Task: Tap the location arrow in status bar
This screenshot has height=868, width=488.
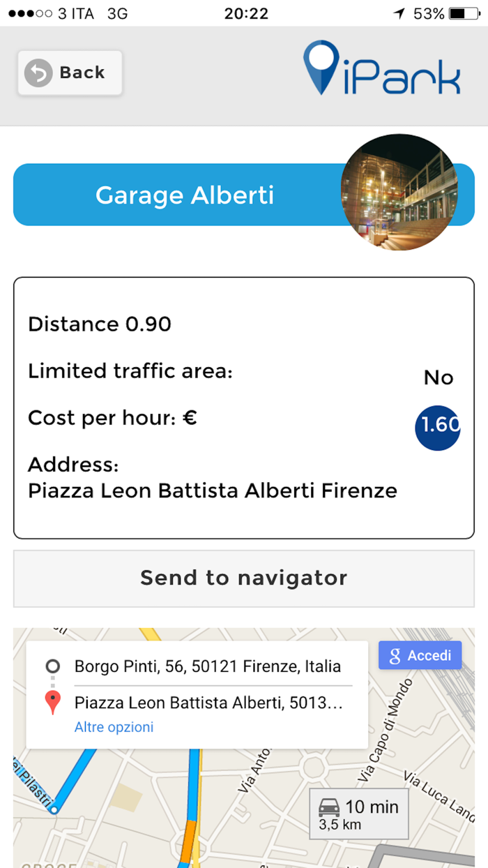Action: point(399,13)
